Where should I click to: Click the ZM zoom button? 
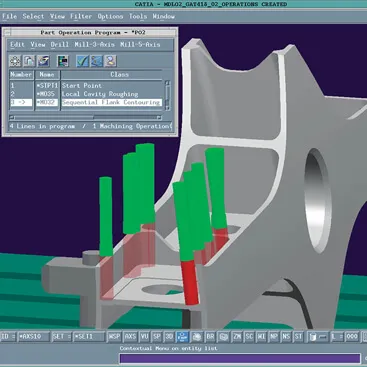pyautogui.click(x=237, y=337)
